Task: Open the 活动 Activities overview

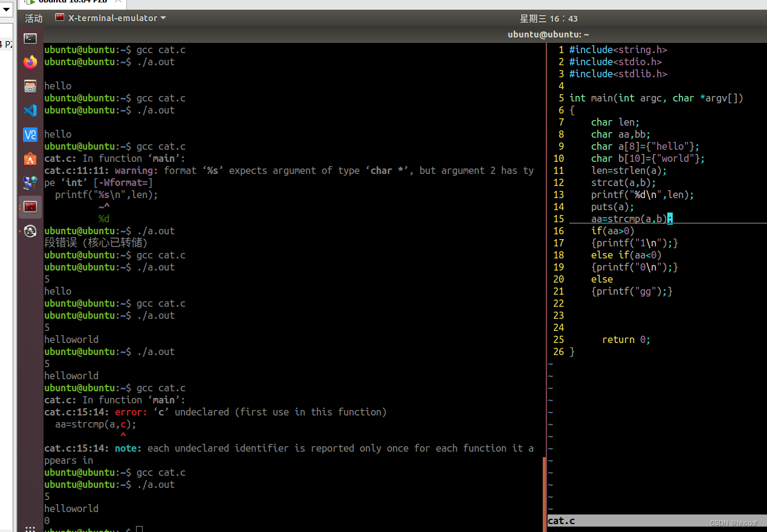Action: tap(34, 18)
